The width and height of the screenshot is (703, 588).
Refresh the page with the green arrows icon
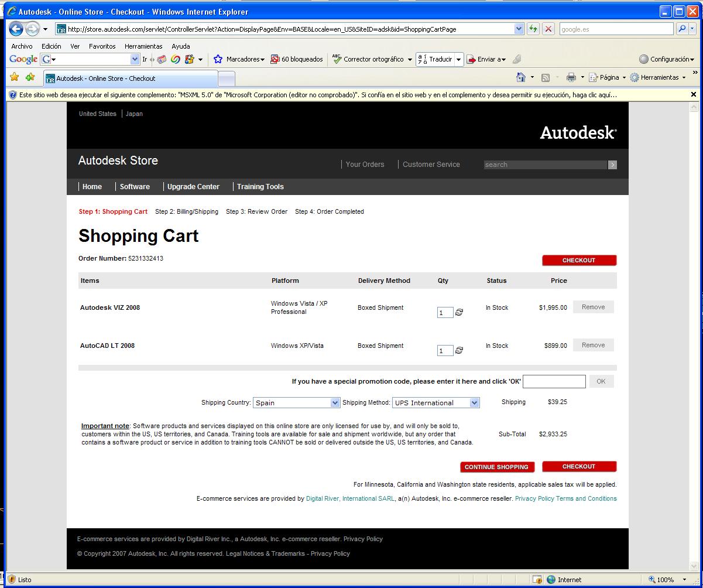[533, 29]
